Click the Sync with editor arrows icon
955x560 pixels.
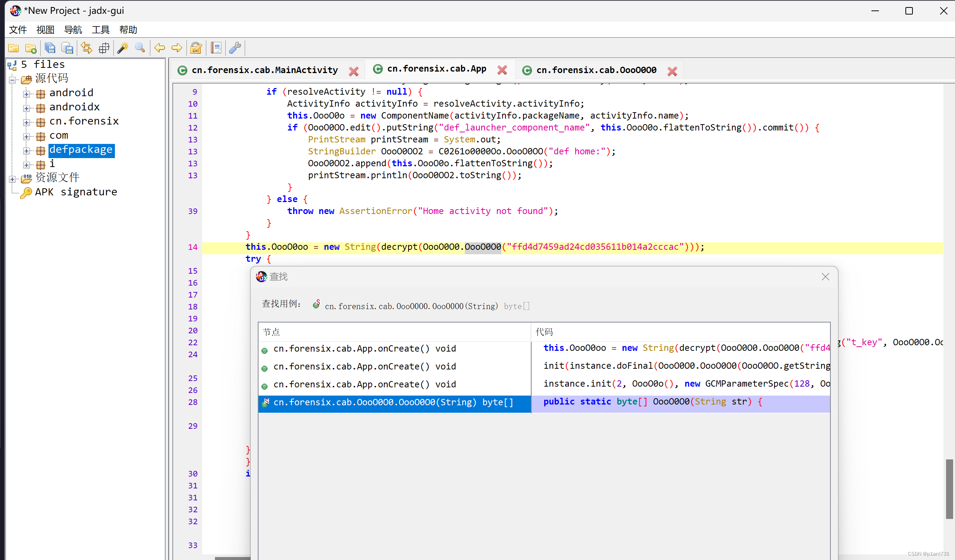tap(87, 48)
